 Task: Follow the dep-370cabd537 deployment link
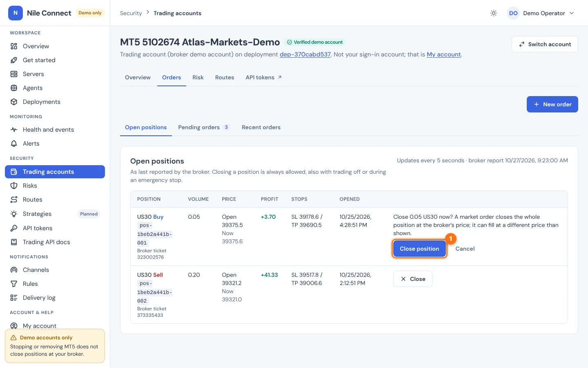[x=305, y=54]
